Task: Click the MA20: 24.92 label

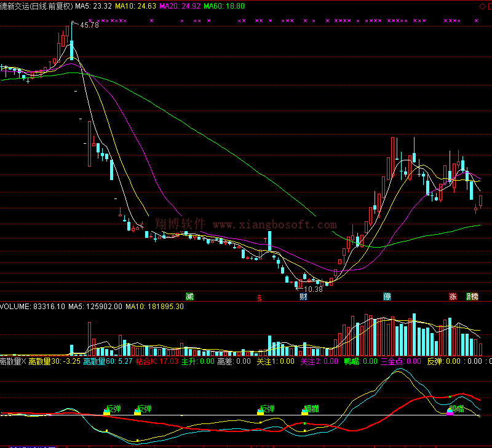Action: [x=180, y=6]
